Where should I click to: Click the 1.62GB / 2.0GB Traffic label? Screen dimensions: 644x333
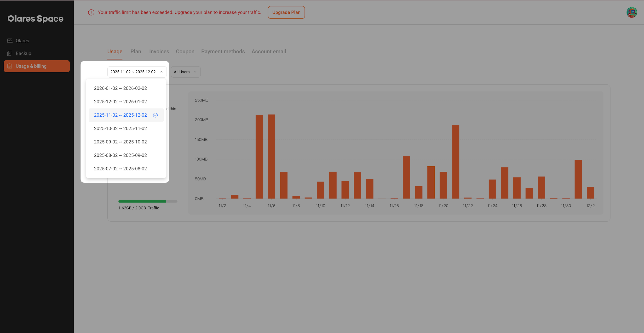139,208
